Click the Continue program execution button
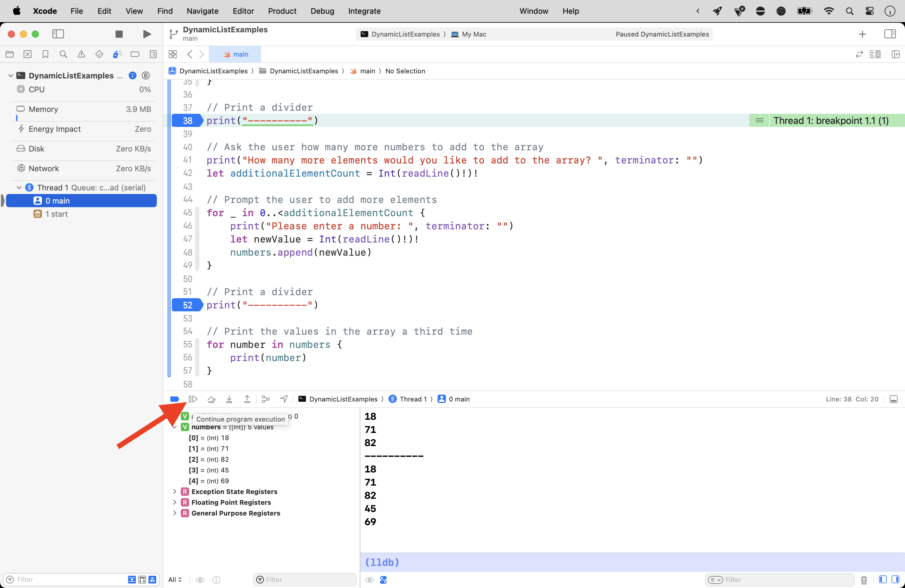Image resolution: width=905 pixels, height=588 pixels. (194, 399)
